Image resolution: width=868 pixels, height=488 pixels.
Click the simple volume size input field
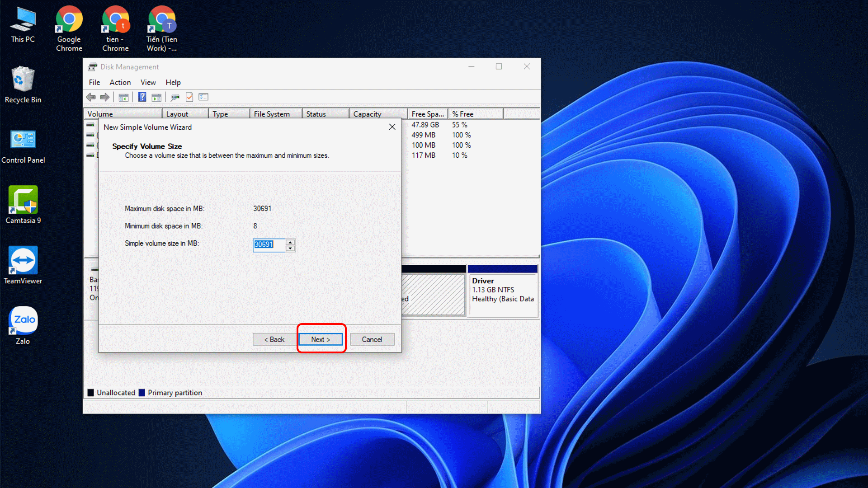pyautogui.click(x=269, y=244)
